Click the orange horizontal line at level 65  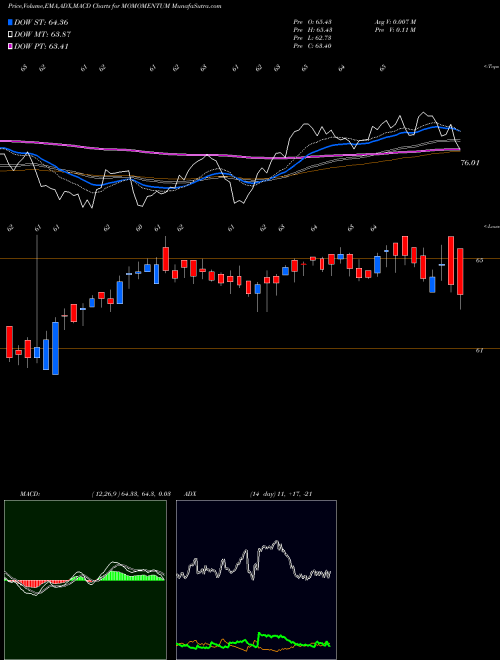tap(250, 258)
